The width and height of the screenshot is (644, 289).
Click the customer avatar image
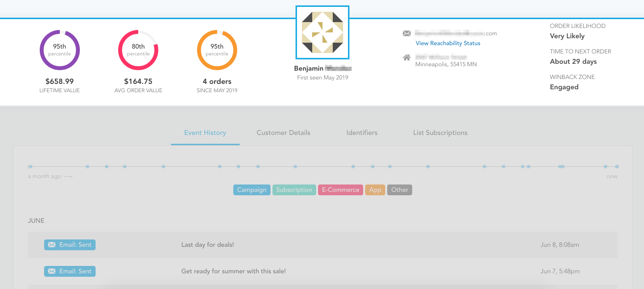(322, 32)
